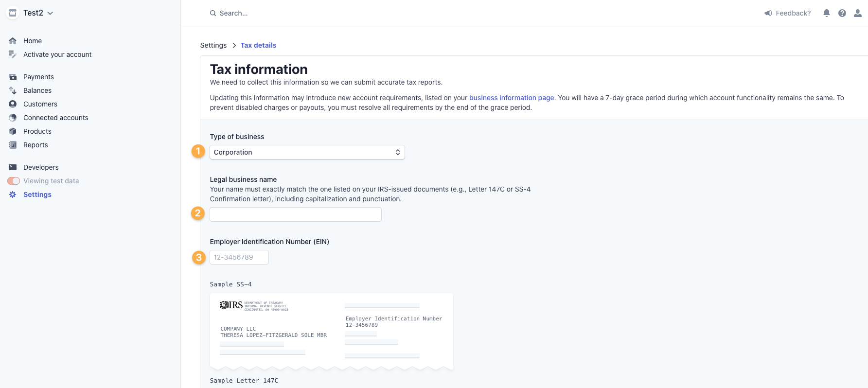Click the Customers person icon
This screenshot has height=388, width=868.
pyautogui.click(x=13, y=104)
